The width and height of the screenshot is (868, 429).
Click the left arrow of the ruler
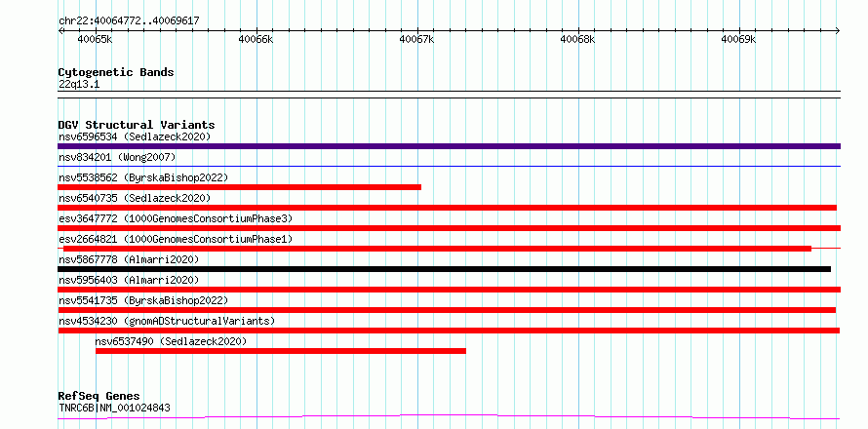60,30
